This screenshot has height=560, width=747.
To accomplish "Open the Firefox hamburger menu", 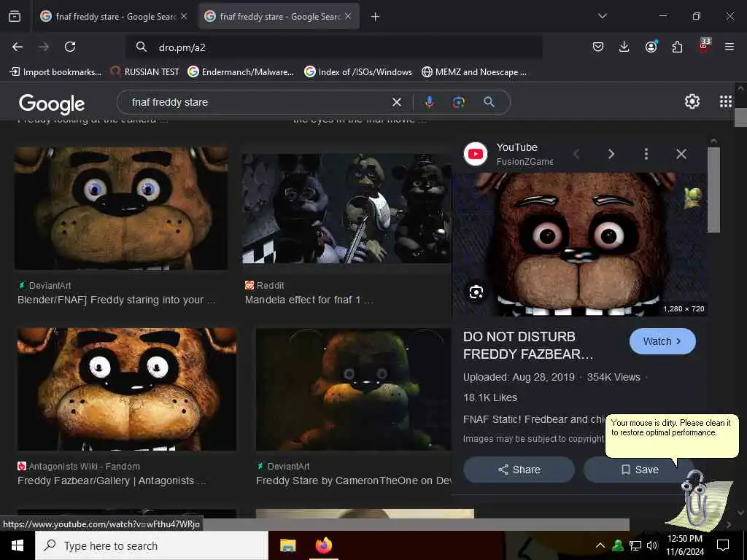I will [x=729, y=47].
